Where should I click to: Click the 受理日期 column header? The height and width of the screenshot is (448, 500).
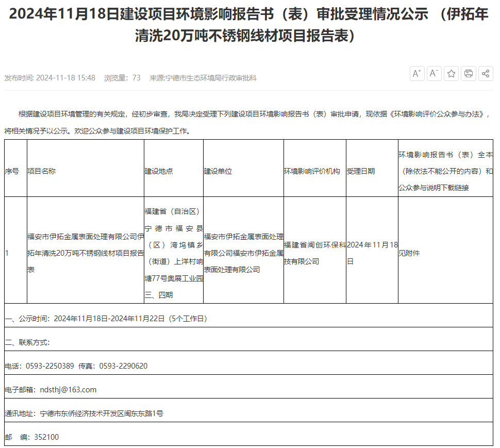361,171
